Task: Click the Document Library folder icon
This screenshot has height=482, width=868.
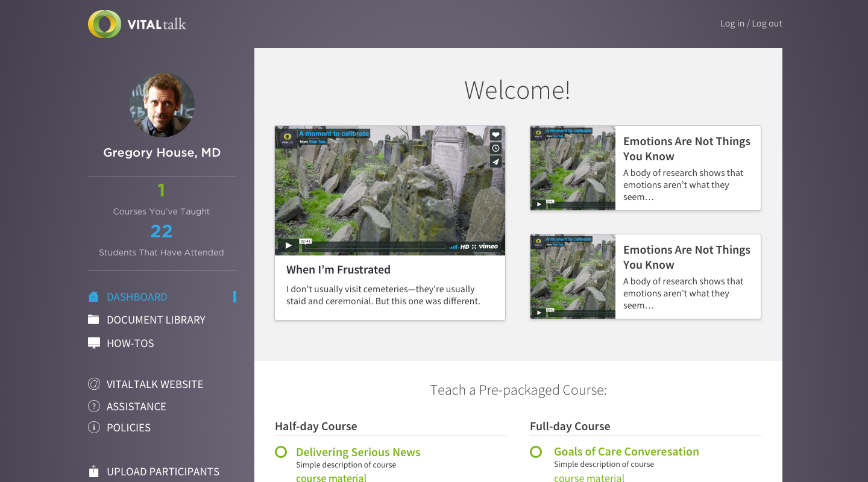Action: point(93,319)
